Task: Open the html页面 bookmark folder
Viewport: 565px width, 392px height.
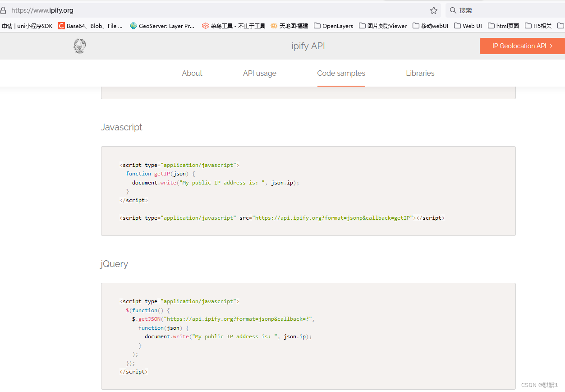Action: tap(504, 26)
